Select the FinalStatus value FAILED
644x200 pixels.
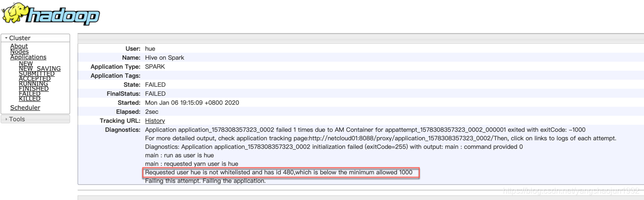click(155, 94)
